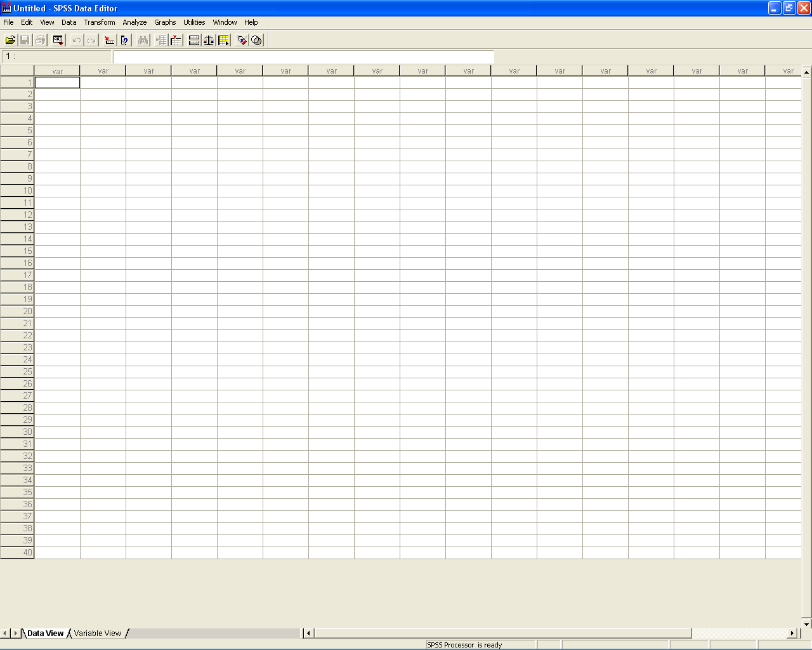Image resolution: width=812 pixels, height=650 pixels.
Task: Click the vertical scrollbar down arrow
Action: [806, 624]
